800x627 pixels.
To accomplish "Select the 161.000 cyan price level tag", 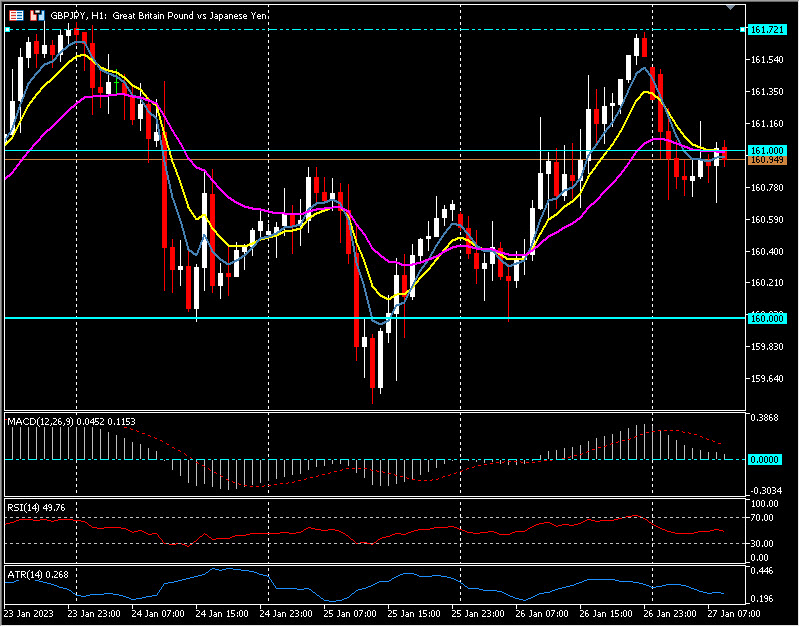I will pyautogui.click(x=765, y=150).
